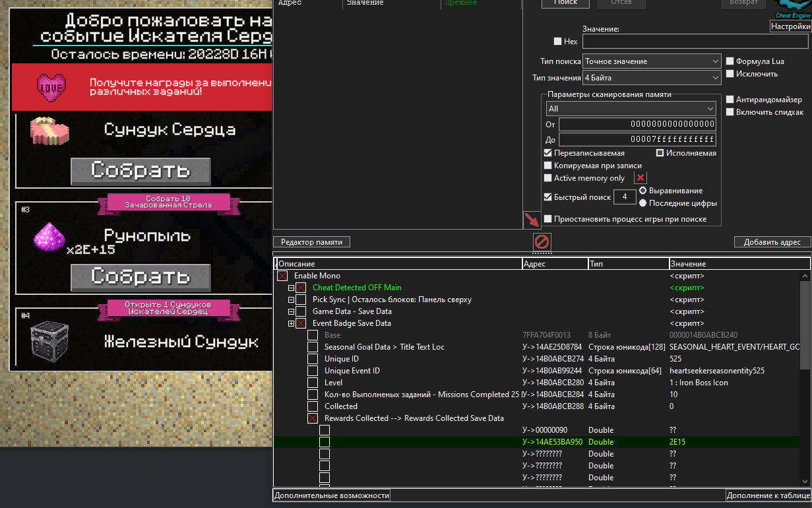Collapse the Cheat Detected OFF Main entry

pyautogui.click(x=291, y=288)
